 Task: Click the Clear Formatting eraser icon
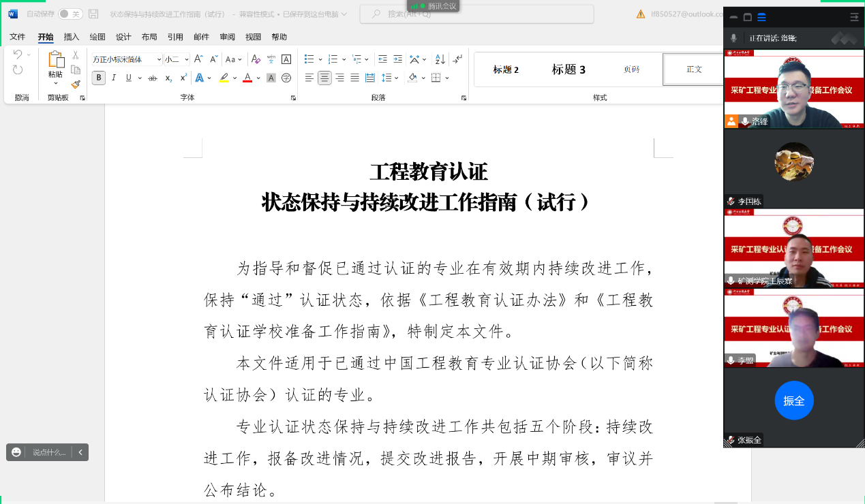256,59
